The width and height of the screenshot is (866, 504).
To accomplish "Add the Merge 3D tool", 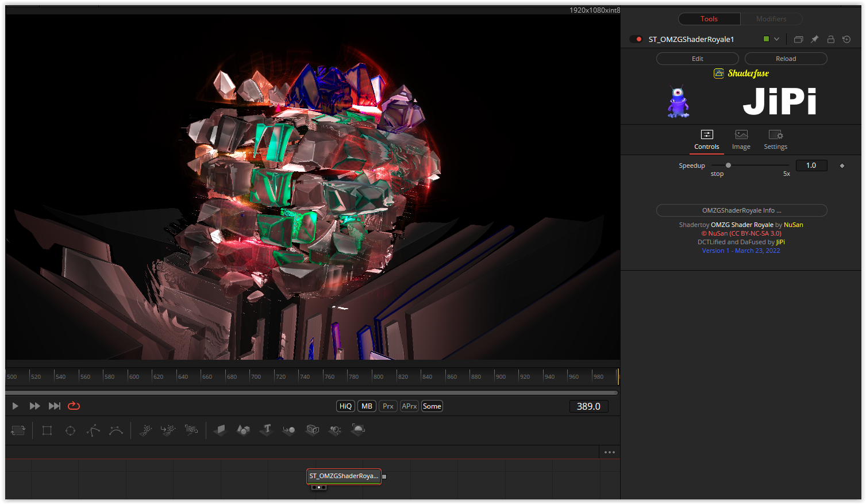I will point(289,430).
